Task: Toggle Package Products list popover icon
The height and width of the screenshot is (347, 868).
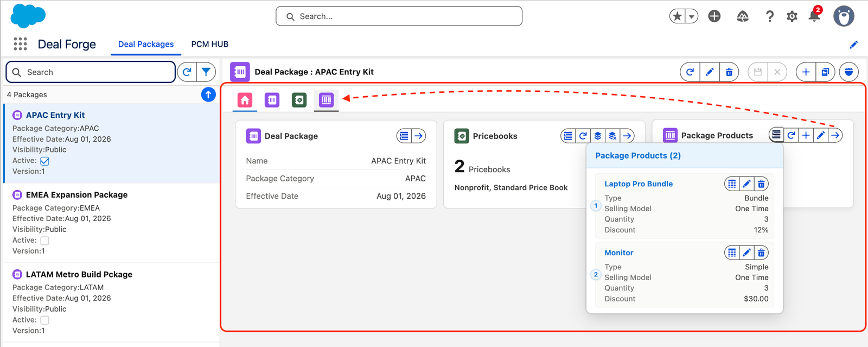Action: coord(777,135)
